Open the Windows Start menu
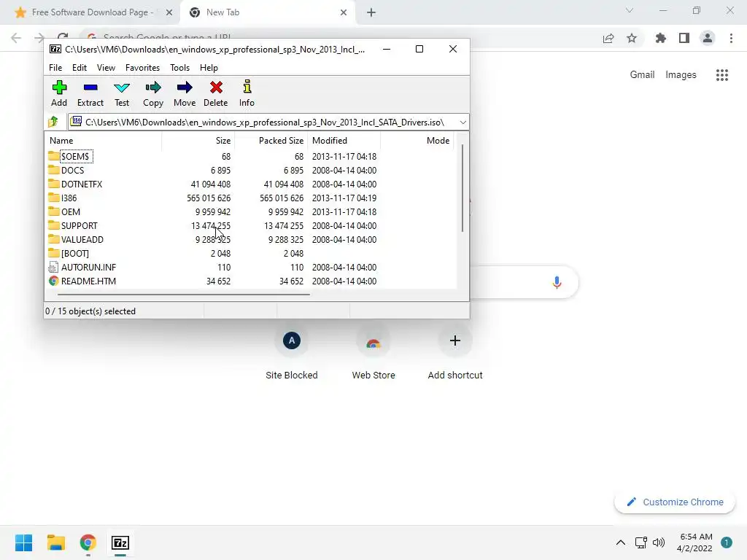 (24, 542)
